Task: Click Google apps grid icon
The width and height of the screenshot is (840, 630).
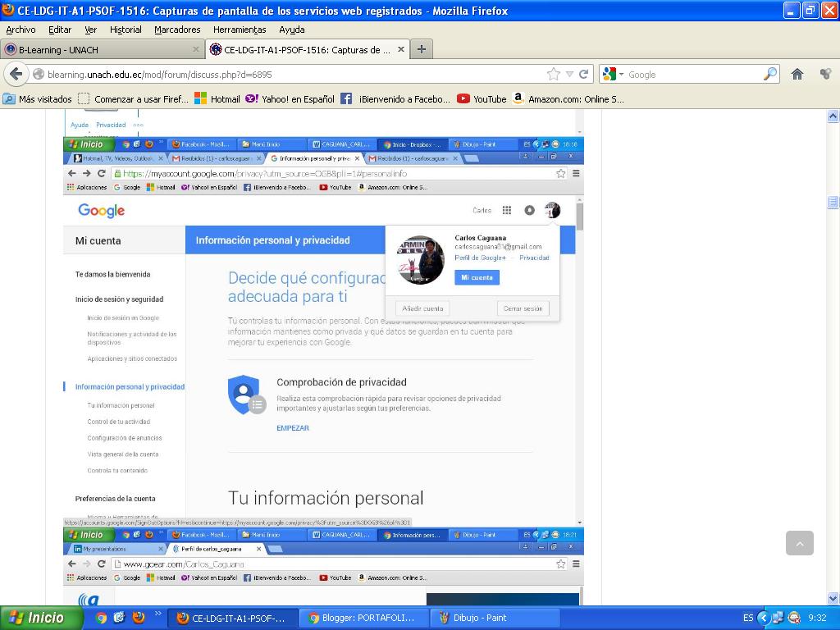Action: (x=507, y=210)
